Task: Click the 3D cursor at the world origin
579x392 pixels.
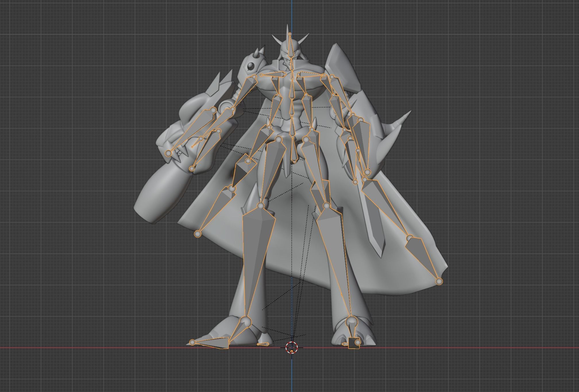Action: pos(292,347)
